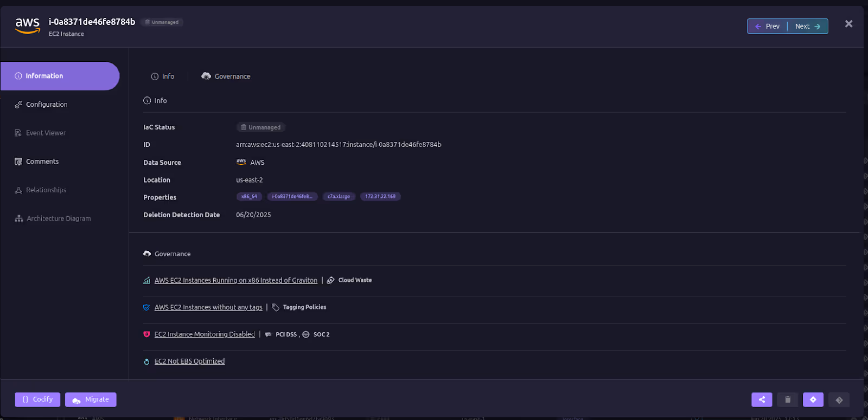
Task: Click the Unmanaged badge in the header
Action: point(162,22)
